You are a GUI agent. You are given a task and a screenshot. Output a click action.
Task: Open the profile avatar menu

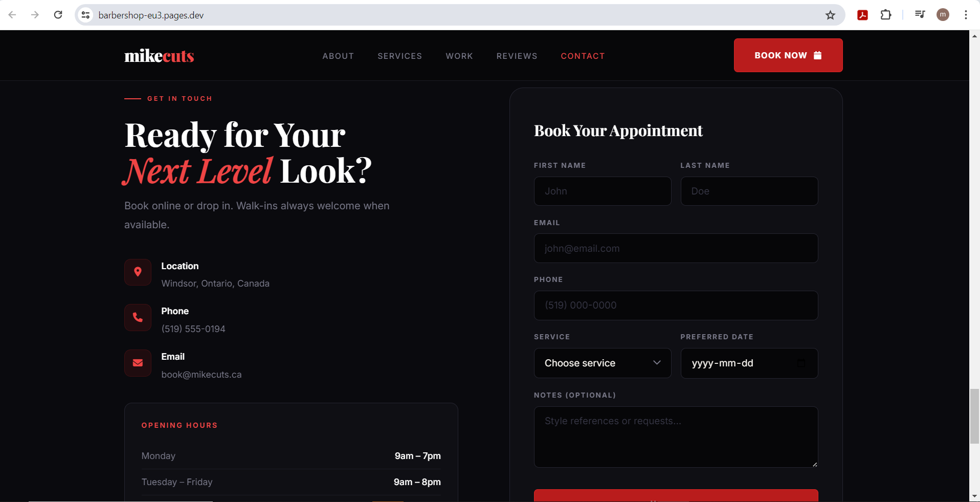point(943,15)
